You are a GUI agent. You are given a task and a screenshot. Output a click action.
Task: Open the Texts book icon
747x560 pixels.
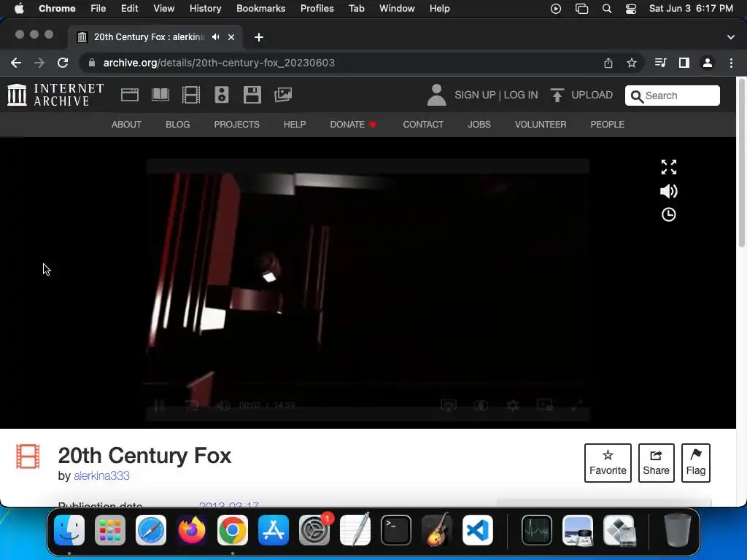[x=160, y=95]
